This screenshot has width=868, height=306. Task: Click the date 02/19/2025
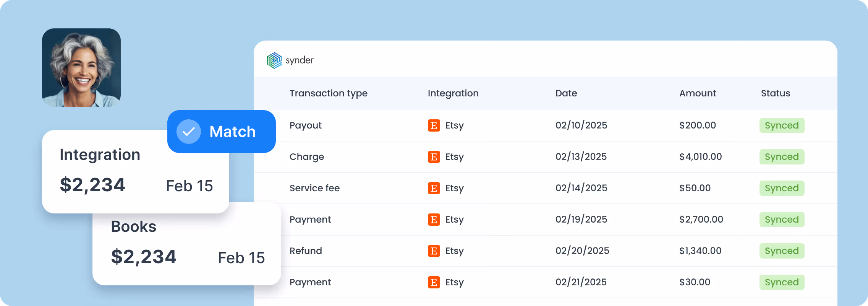[581, 220]
